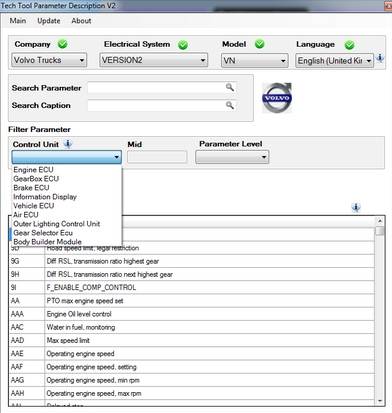
Task: Open the Update menu
Action: tap(49, 21)
